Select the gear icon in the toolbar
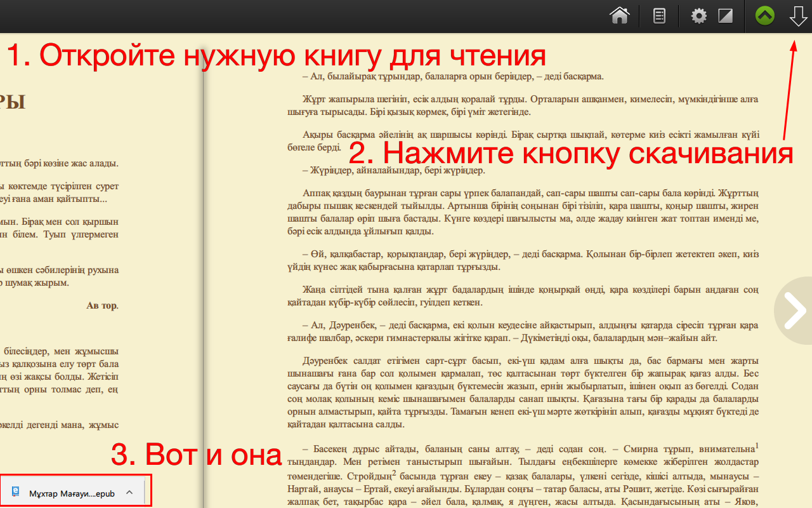This screenshot has width=812, height=508. (x=698, y=15)
